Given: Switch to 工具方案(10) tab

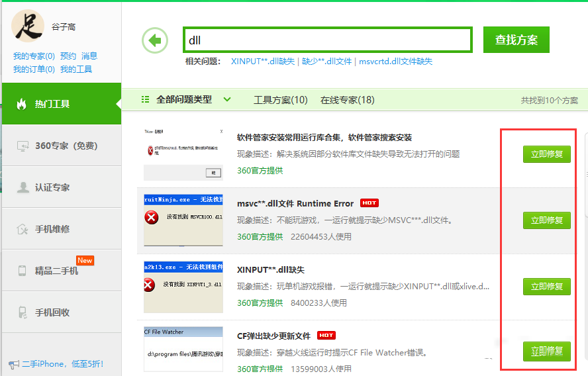Looking at the screenshot, I should coord(281,100).
